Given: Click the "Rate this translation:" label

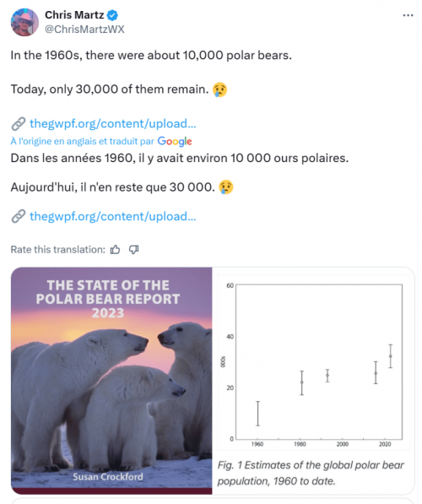Looking at the screenshot, I should [x=58, y=250].
